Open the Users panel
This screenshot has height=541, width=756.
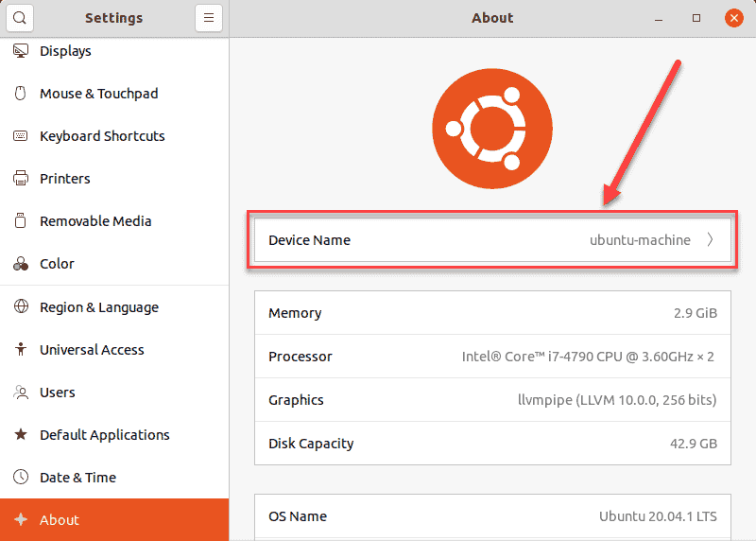click(x=114, y=392)
